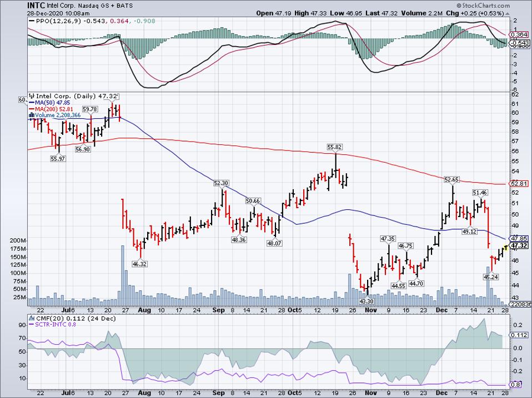532x398 pixels.
Task: Click the 47.35 price high annotation
Action: pos(388,239)
